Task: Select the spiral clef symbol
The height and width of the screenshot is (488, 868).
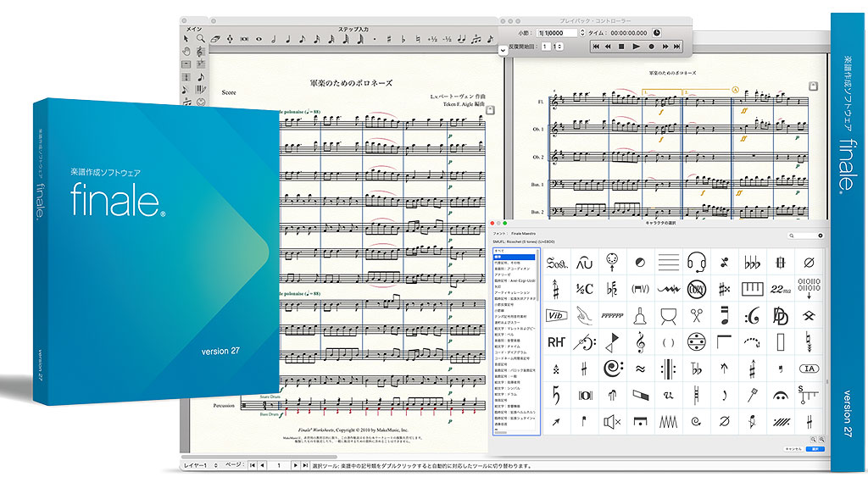Action: pyautogui.click(x=613, y=369)
